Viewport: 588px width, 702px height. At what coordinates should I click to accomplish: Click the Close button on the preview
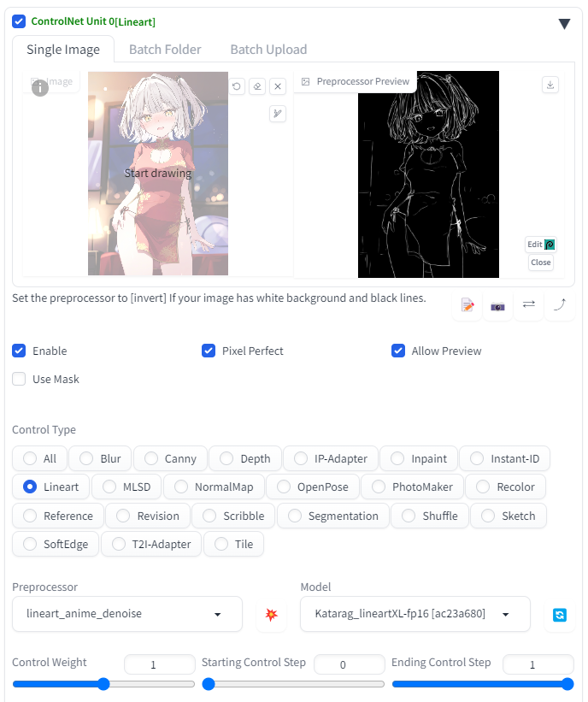(x=540, y=263)
